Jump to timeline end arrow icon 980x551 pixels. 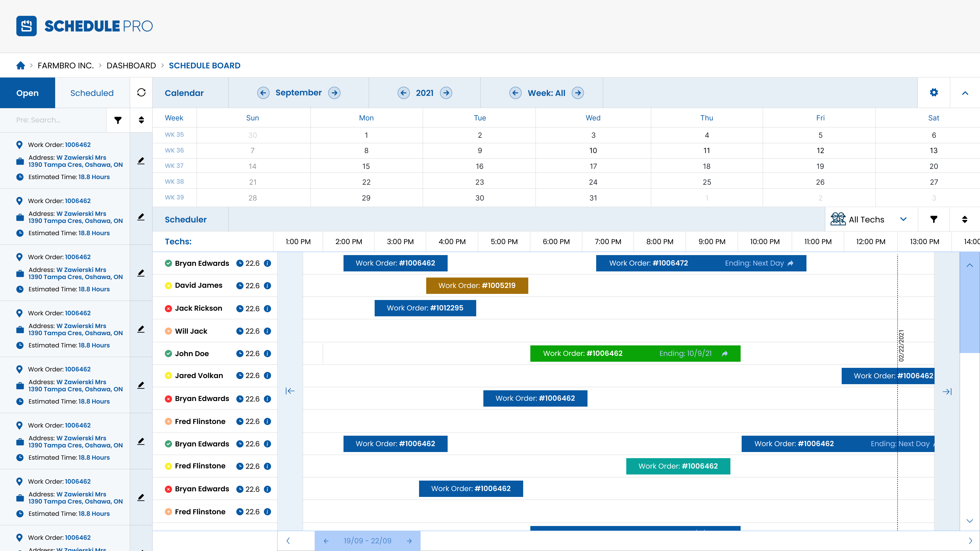coord(947,391)
